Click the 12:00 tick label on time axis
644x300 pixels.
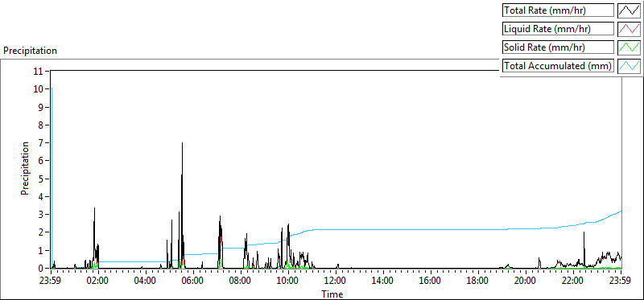point(335,282)
